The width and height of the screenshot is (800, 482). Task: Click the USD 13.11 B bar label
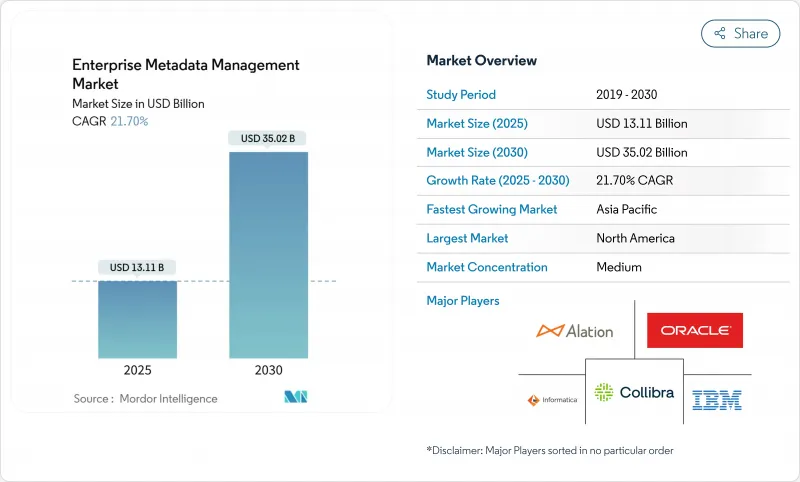click(137, 267)
